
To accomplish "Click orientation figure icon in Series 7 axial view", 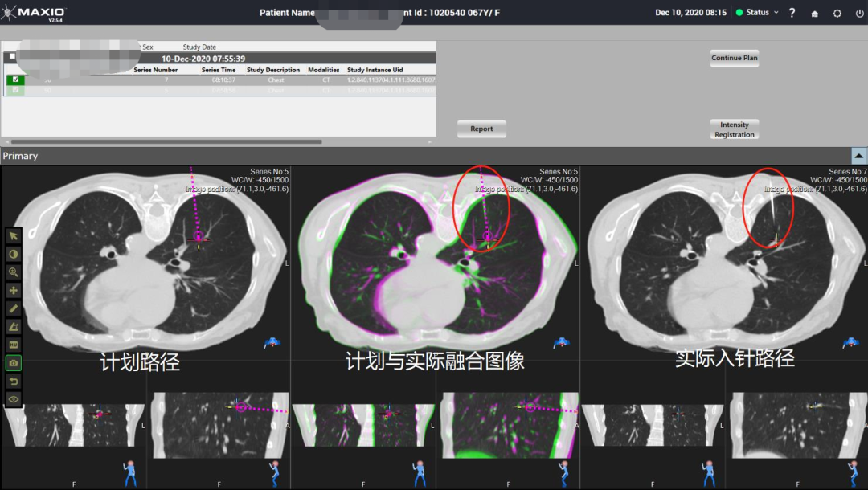I will (851, 344).
